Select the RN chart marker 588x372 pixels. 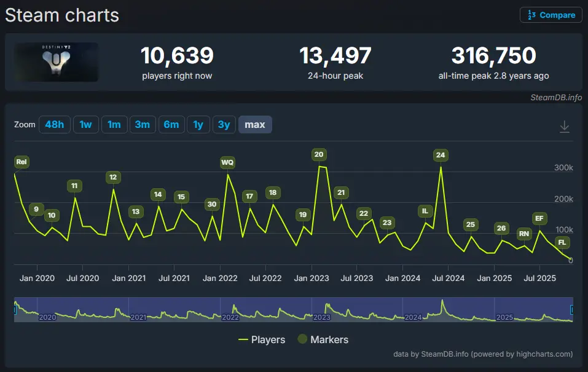(524, 234)
